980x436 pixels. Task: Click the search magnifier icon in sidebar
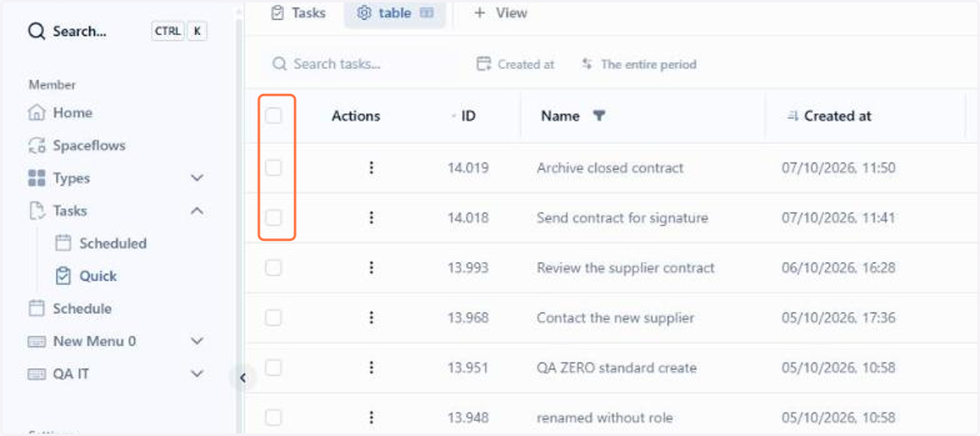[37, 32]
